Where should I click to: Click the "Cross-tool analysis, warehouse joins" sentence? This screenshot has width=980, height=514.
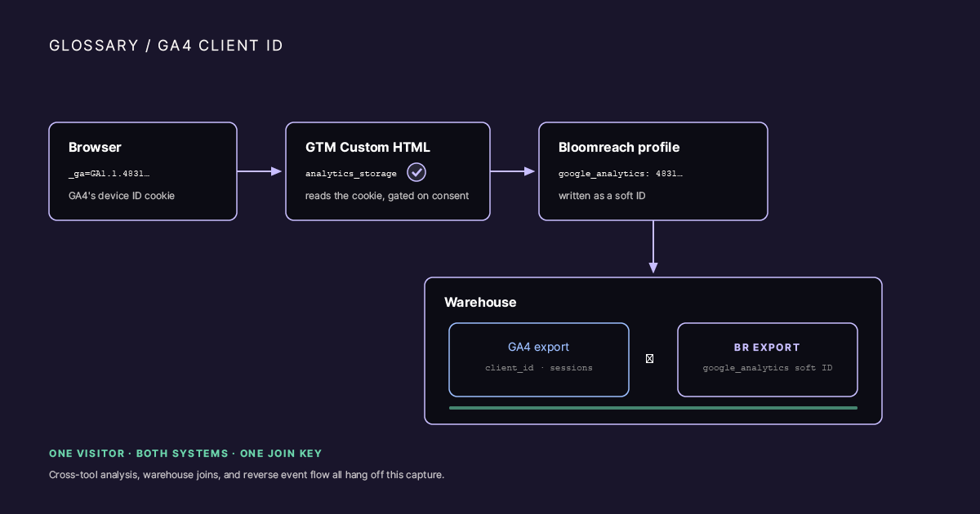click(x=247, y=475)
